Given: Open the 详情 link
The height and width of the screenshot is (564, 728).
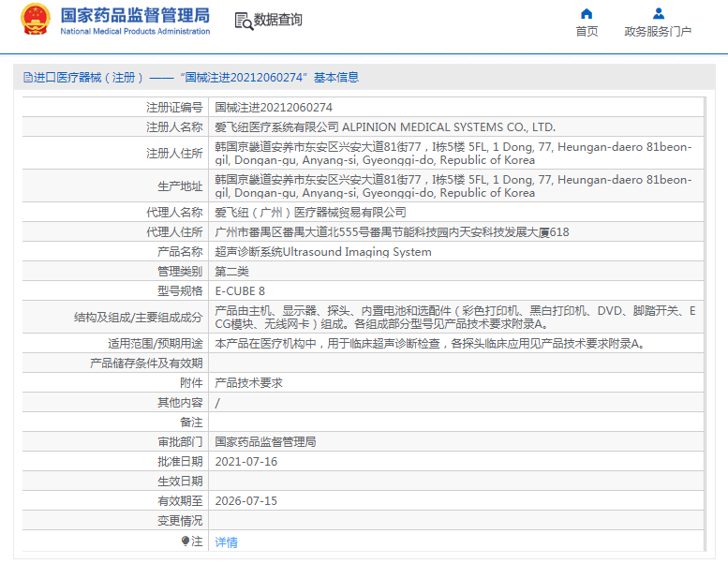Looking at the screenshot, I should click(227, 542).
